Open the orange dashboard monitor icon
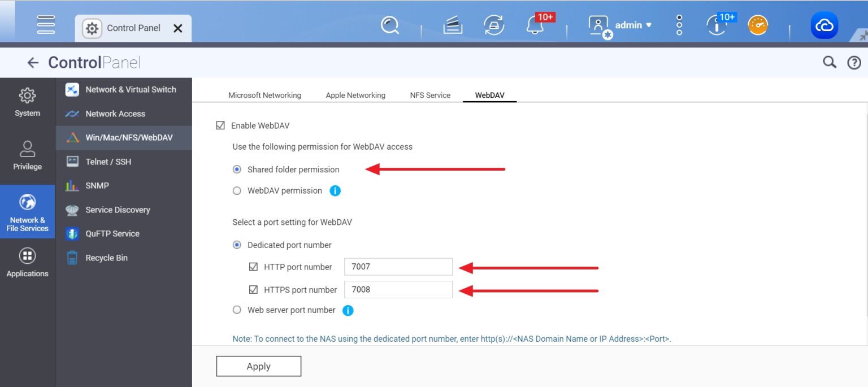The width and height of the screenshot is (868, 387). point(757,25)
